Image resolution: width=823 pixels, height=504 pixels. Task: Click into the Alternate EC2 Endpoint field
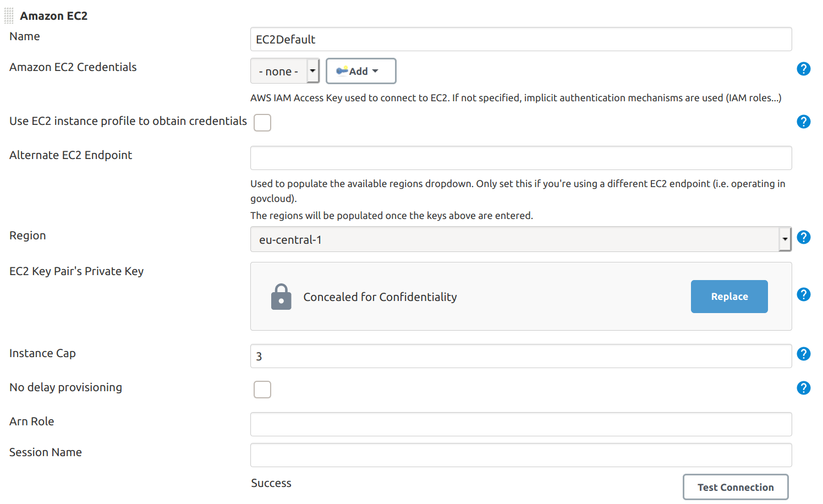pyautogui.click(x=521, y=158)
